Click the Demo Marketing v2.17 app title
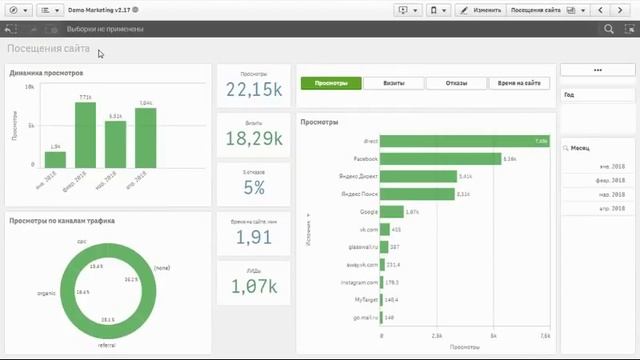The height and width of the screenshot is (360, 640). [99, 10]
